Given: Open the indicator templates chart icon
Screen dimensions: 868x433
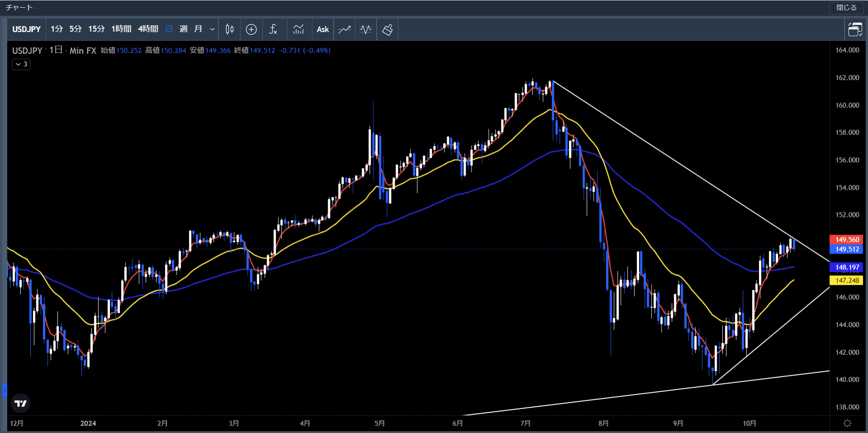Looking at the screenshot, I should [x=298, y=29].
